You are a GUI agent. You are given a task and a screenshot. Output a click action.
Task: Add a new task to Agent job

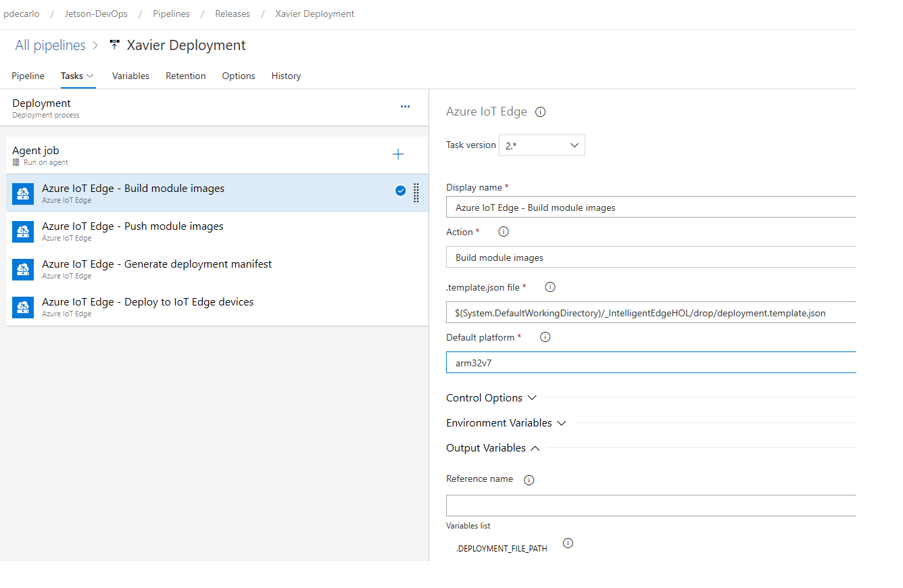coord(398,154)
